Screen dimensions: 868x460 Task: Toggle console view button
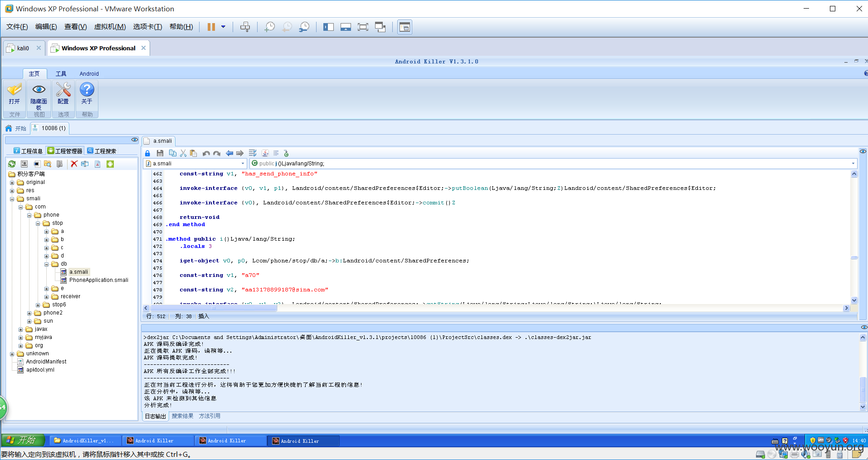405,27
